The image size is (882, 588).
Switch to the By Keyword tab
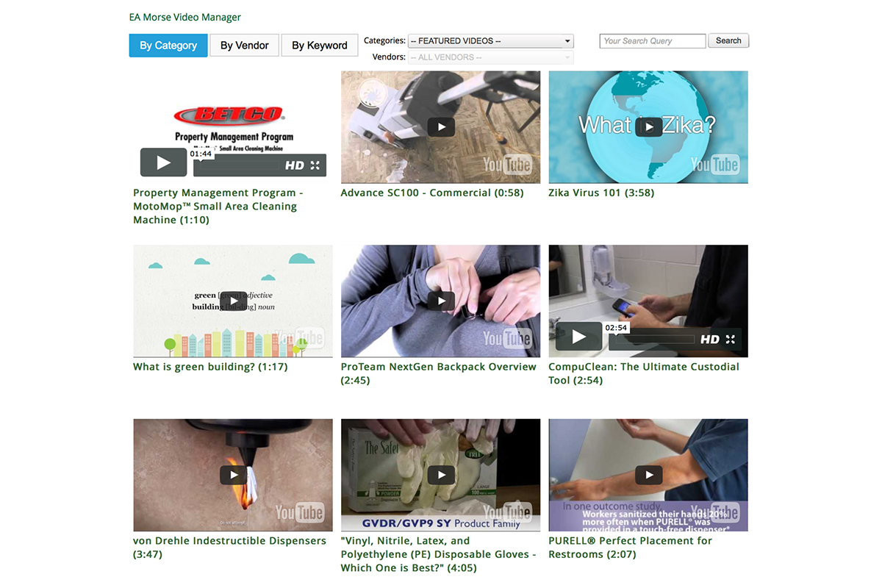point(320,46)
